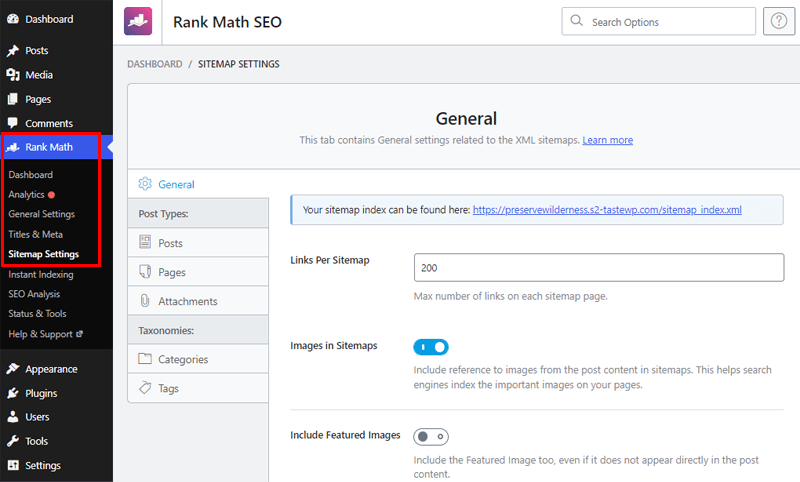
Task: Click the General tab gear icon
Action: pos(145,184)
